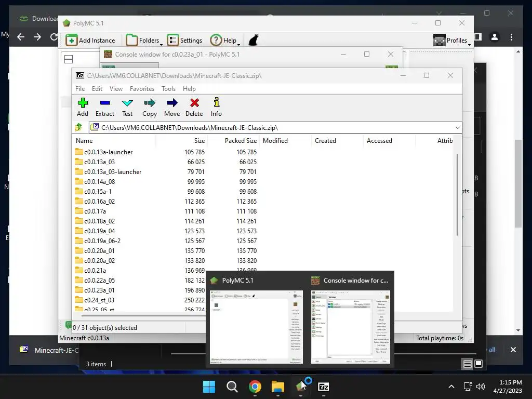Open the Chrome three-dot menu
Viewport: 532px width, 399px height.
pyautogui.click(x=511, y=37)
